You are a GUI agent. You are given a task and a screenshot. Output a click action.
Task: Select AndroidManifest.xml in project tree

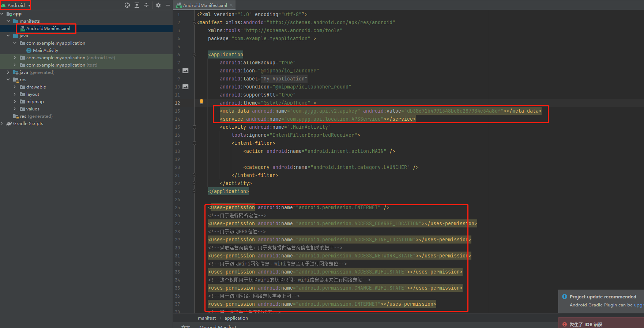point(48,29)
